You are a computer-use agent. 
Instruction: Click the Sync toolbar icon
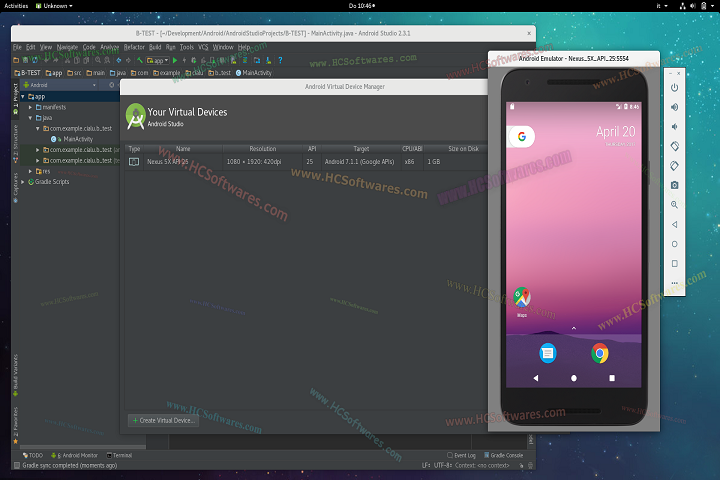tap(35, 60)
